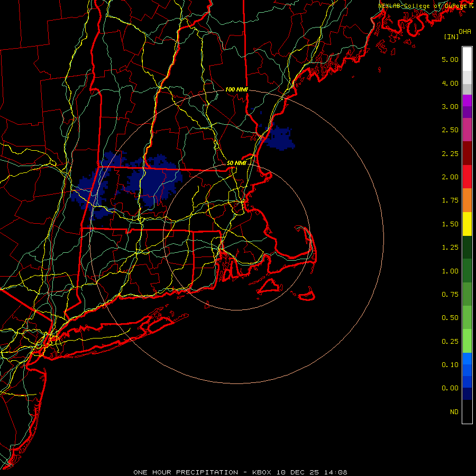Viewport: 476px width, 476px height.
Task: Click the bright red 2.00 legend swatch
Action: [x=467, y=177]
